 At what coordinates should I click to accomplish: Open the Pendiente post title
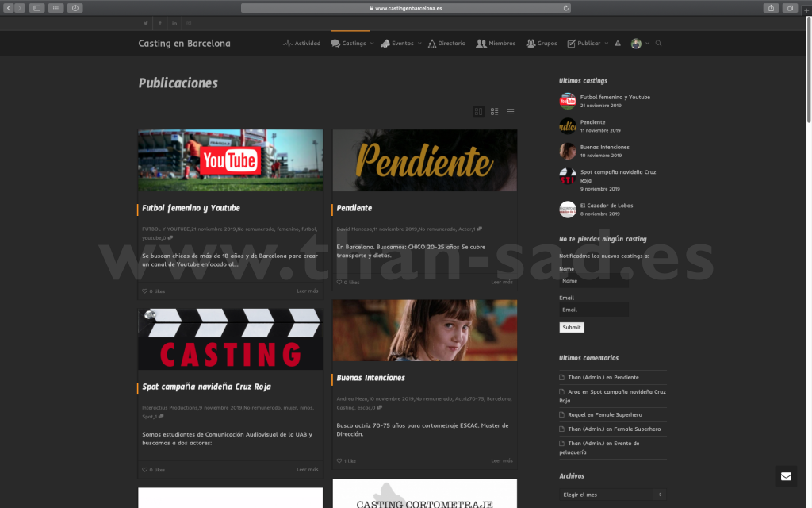coord(354,209)
